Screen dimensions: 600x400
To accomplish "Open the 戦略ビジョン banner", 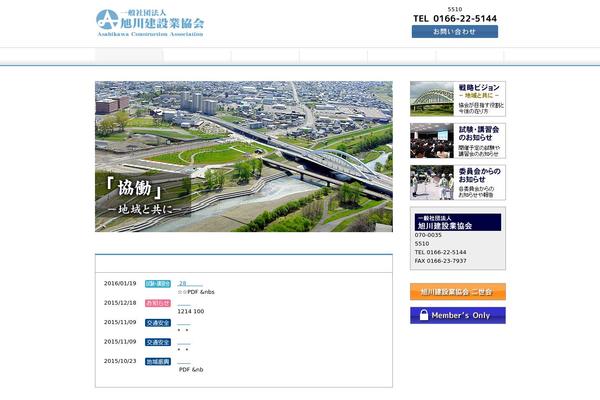I will pyautogui.click(x=458, y=99).
